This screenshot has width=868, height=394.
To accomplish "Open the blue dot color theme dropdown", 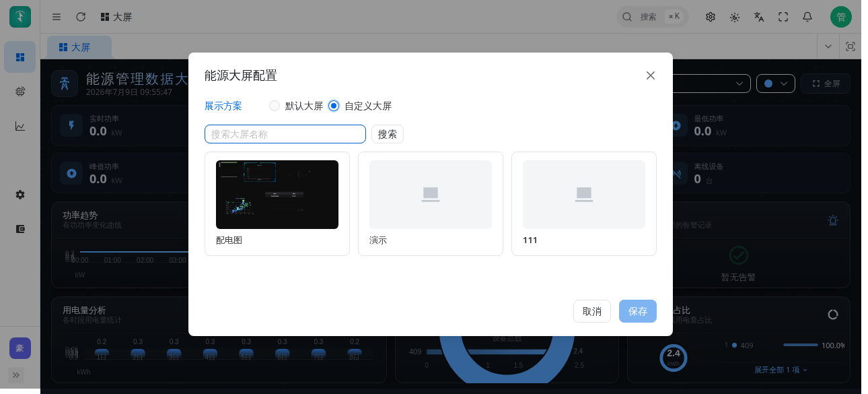I will coord(776,84).
